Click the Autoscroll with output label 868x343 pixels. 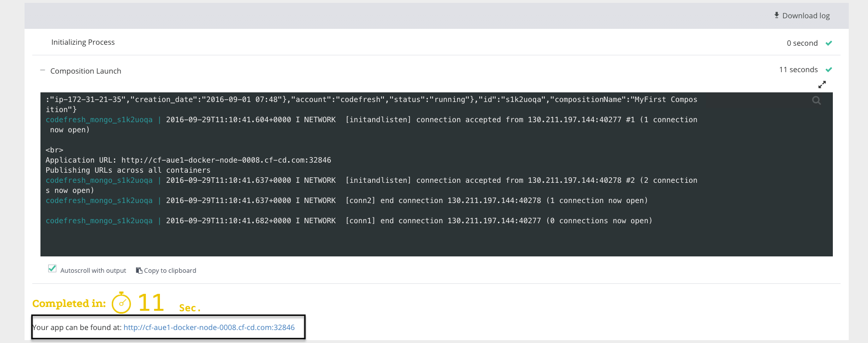click(93, 271)
